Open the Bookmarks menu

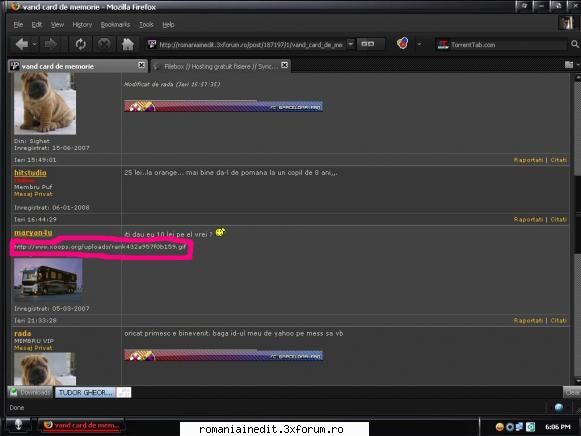[115, 25]
